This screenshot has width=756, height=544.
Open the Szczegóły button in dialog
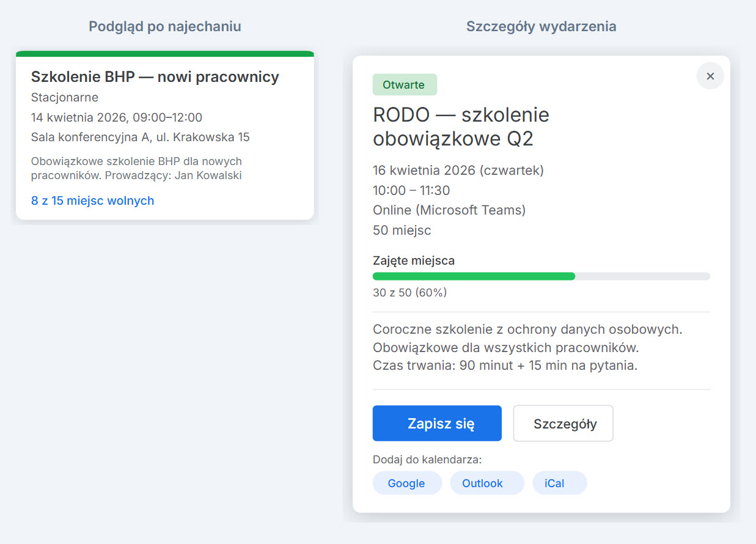563,424
